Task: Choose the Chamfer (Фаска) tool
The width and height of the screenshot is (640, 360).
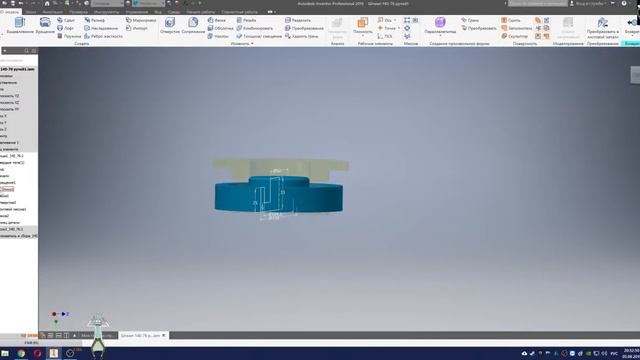Action: click(x=216, y=20)
